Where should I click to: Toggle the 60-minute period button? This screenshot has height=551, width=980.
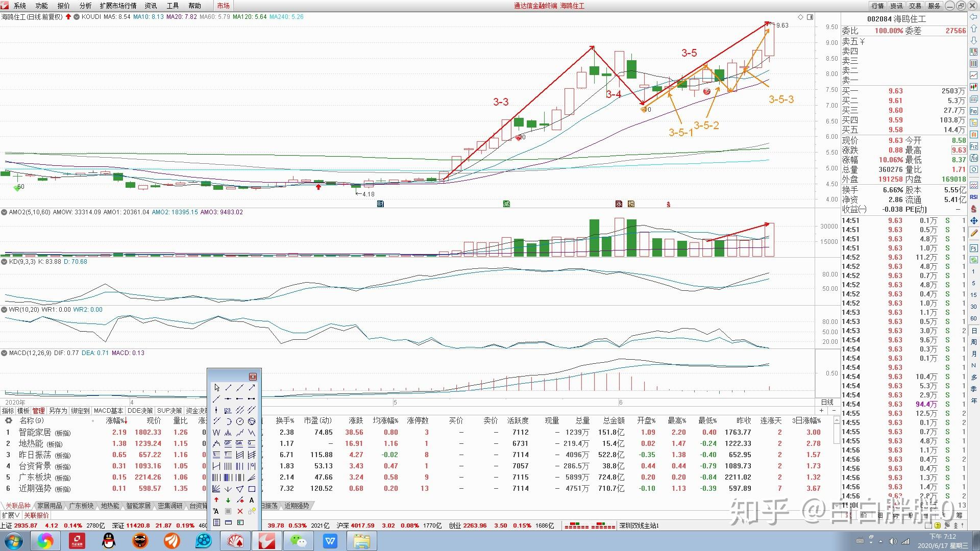974,318
